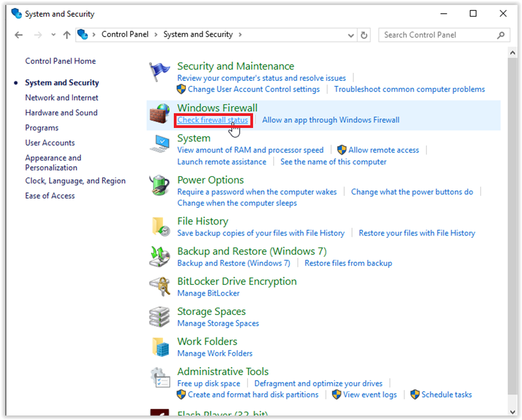This screenshot has height=420, width=522.
Task: Click the Storage Spaces stacked drives icon
Action: click(x=160, y=317)
